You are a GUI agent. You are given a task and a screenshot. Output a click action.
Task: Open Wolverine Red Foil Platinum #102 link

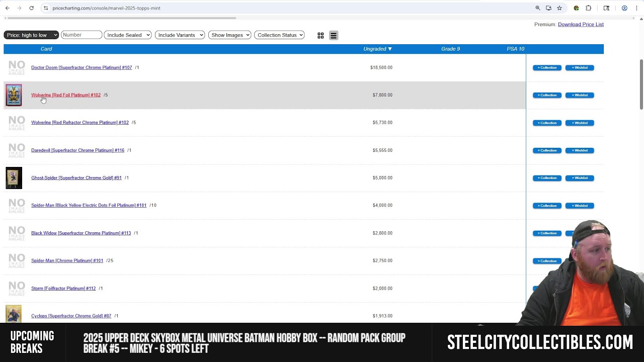[x=66, y=95]
